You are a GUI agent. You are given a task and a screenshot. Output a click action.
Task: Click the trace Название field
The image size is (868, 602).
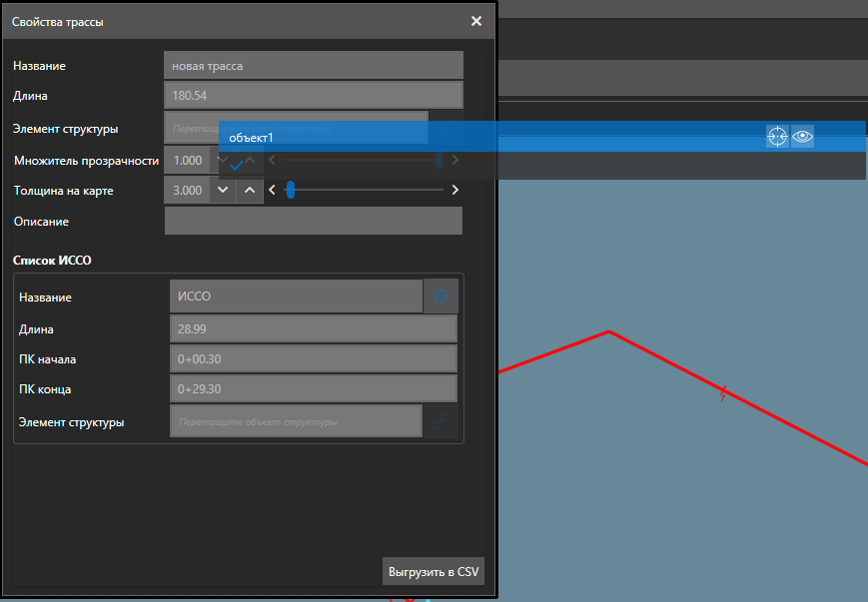pyautogui.click(x=313, y=66)
